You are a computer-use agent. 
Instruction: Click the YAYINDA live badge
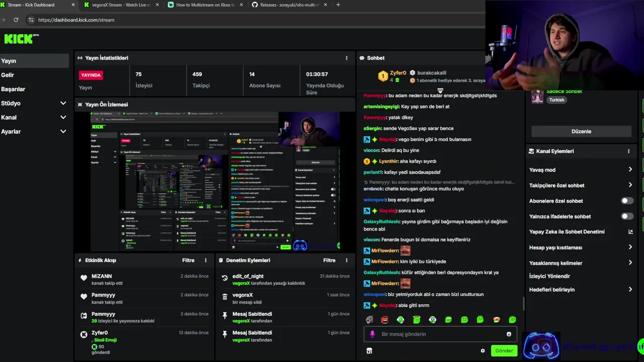tap(91, 75)
